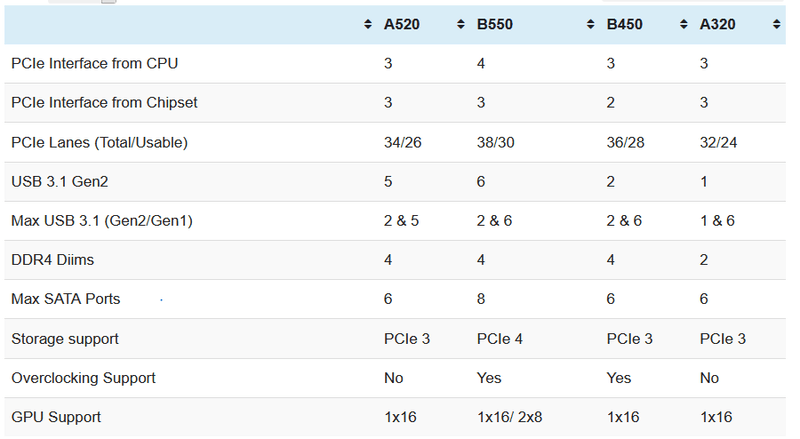Sort the table by the A520 column header
The width and height of the screenshot is (800, 439).
click(402, 25)
